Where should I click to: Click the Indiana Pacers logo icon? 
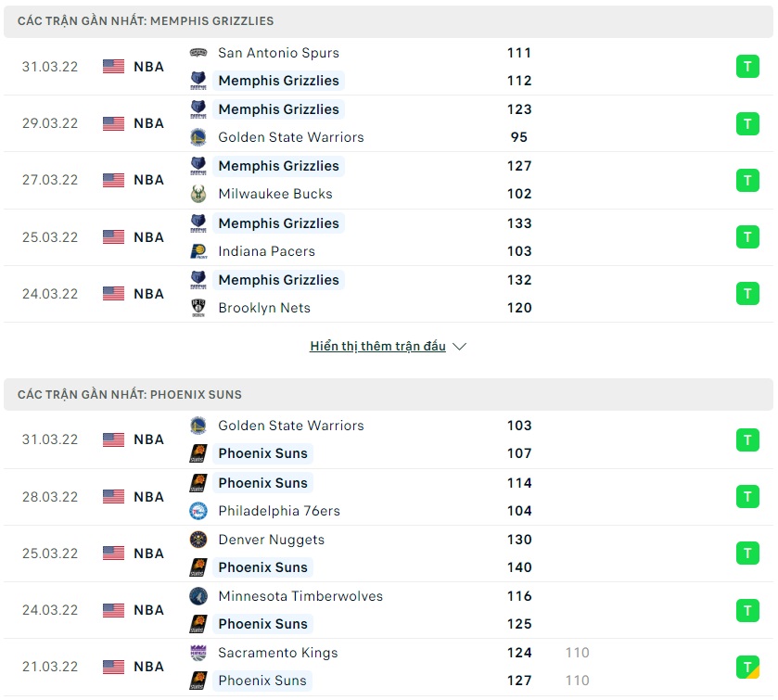(x=198, y=251)
